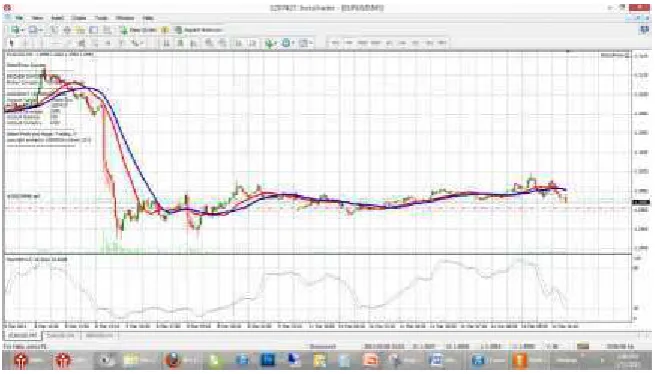This screenshot has height=374, width=655.
Task: Open the Periods clock dropdown
Action: (x=288, y=43)
